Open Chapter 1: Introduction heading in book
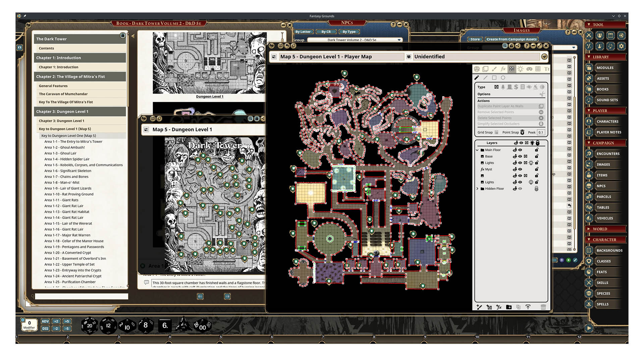Viewport: 644px width, 362px height. [x=80, y=58]
